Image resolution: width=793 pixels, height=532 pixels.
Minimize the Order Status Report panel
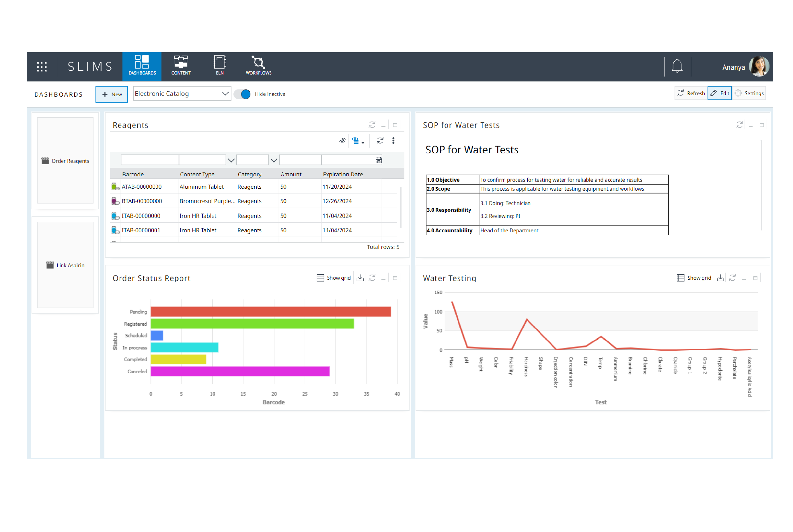383,278
